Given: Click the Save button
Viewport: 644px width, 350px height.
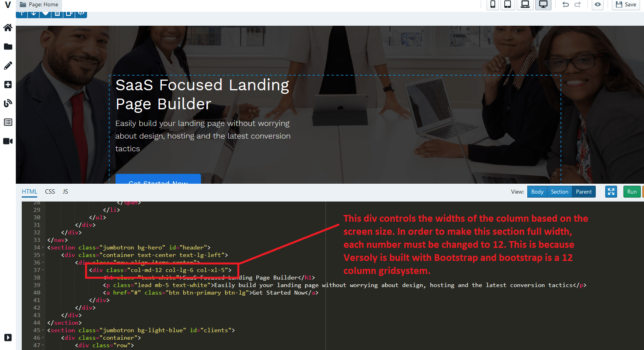Looking at the screenshot, I should pos(626,4).
